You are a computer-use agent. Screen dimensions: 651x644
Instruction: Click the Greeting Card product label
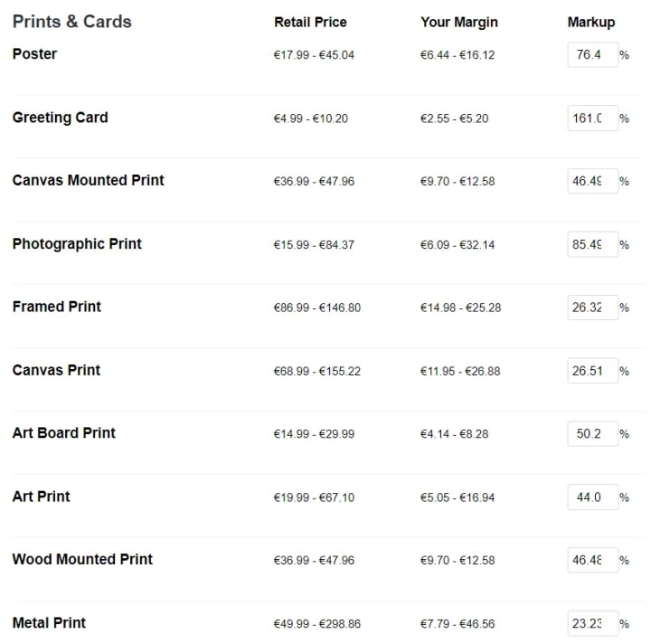pyautogui.click(x=61, y=118)
